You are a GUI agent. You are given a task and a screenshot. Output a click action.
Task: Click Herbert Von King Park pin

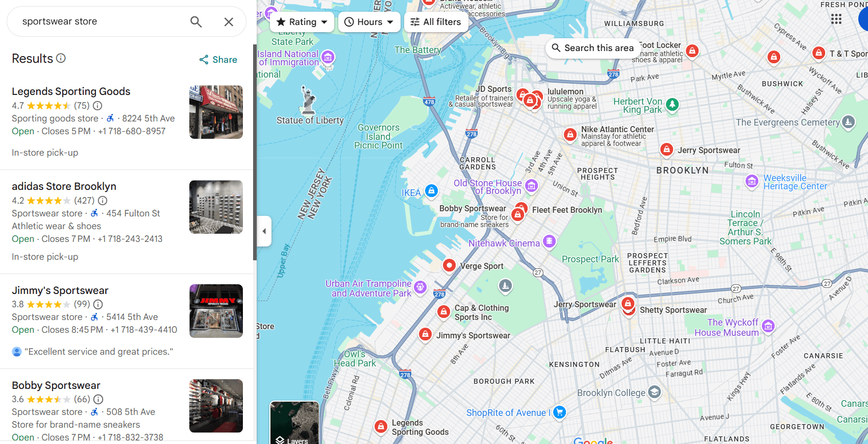673,105
